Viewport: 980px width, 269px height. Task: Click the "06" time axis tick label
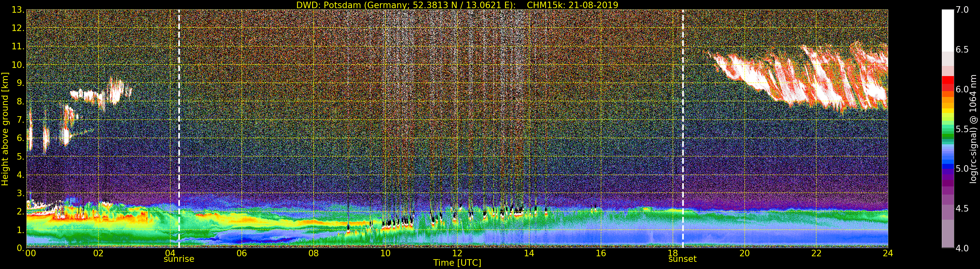click(x=242, y=253)
